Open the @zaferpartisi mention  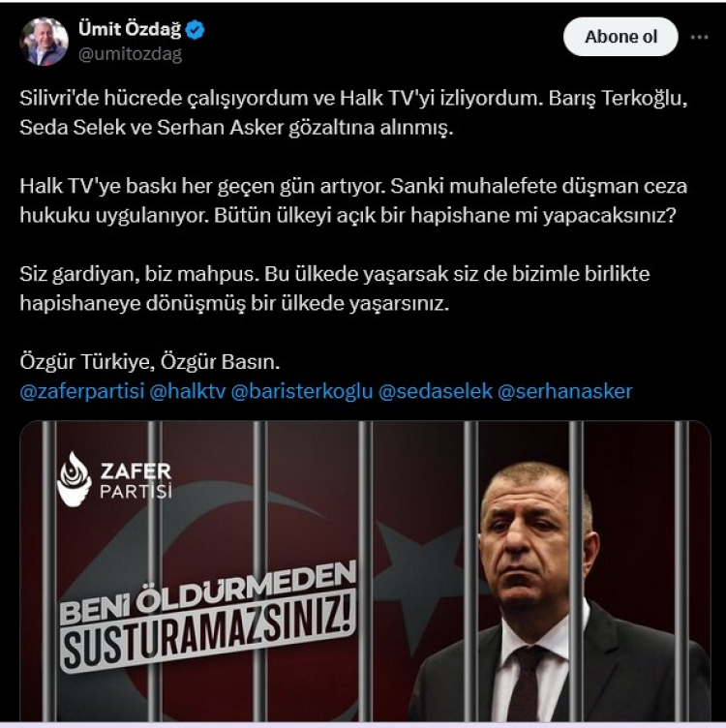coord(82,391)
